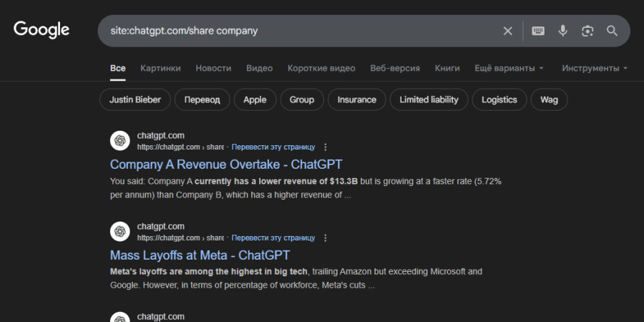The height and width of the screenshot is (322, 644).
Task: Open three-dot menu for Mass Layoffs result
Action: 326,238
